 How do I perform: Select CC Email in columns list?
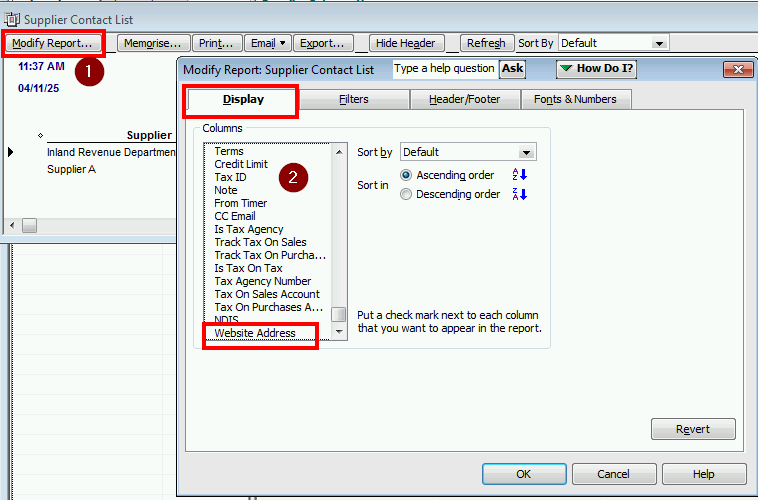(x=235, y=217)
